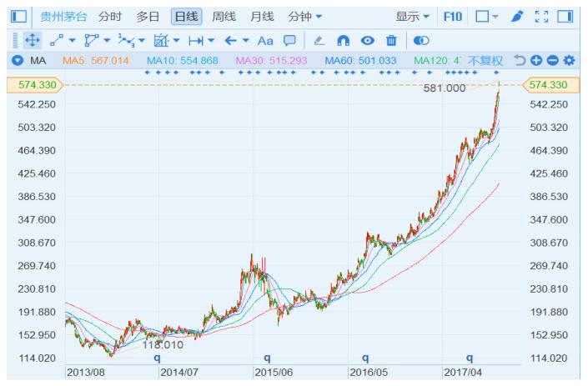Open the 分钟 minute interval dropdown

click(x=305, y=17)
